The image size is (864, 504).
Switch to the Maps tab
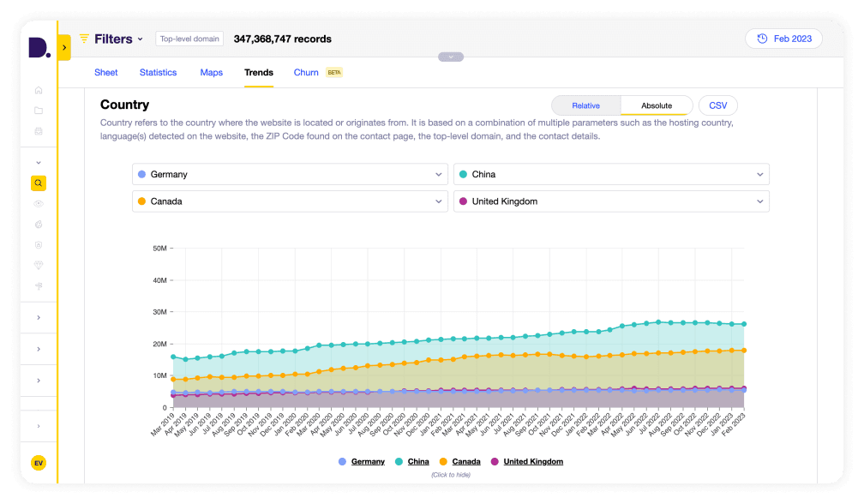pos(211,73)
